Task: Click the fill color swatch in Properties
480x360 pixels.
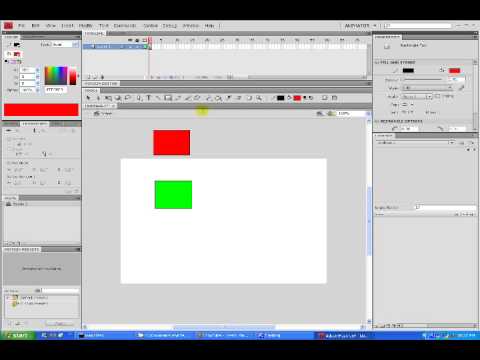Action: click(454, 70)
